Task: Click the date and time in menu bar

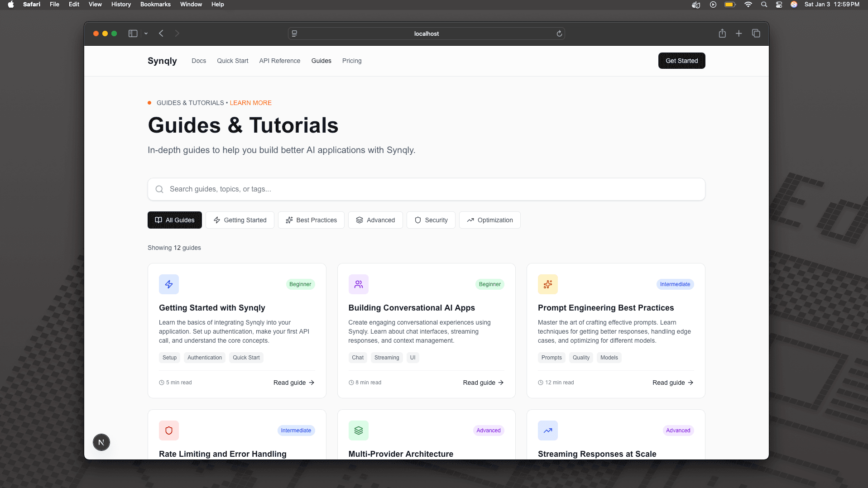Action: (x=832, y=5)
